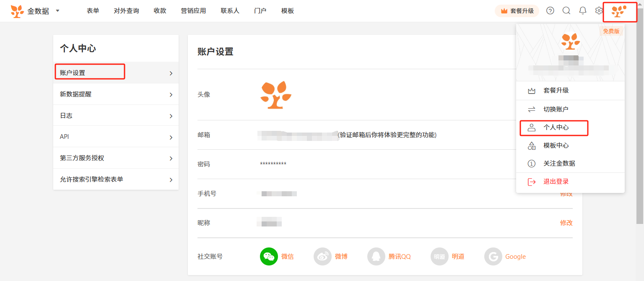Image resolution: width=644 pixels, height=281 pixels.
Task: Click the shapes icon beside 模板中心
Action: (532, 146)
